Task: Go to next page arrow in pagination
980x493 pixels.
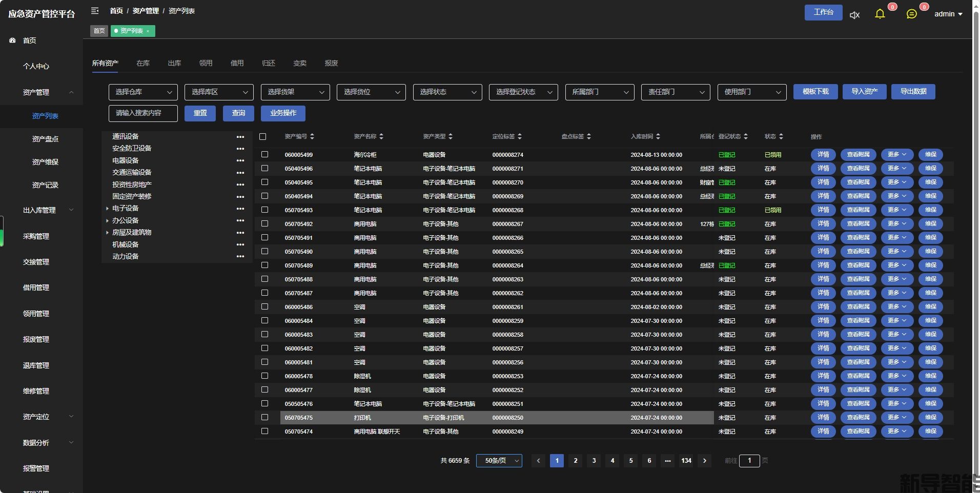Action: point(705,461)
